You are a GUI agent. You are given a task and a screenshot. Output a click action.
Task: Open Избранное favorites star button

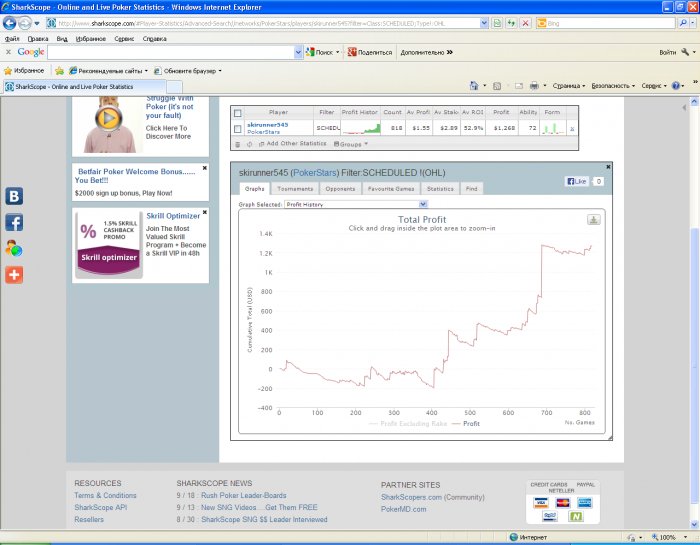click(x=24, y=71)
